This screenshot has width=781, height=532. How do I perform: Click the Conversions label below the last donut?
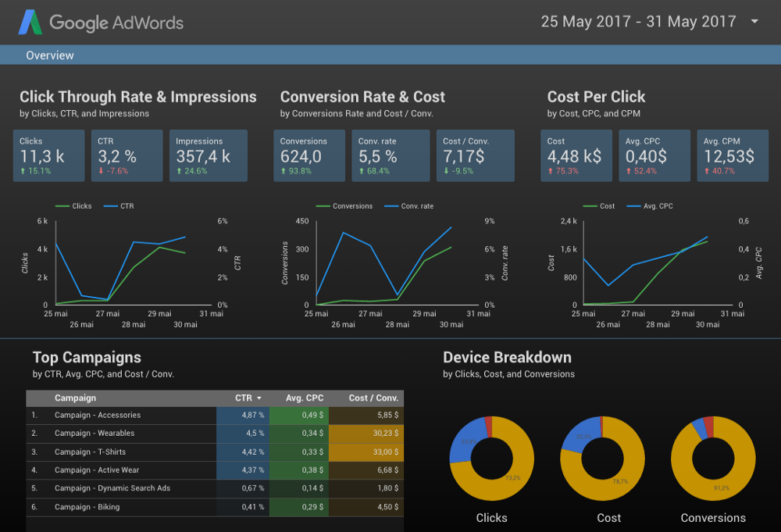point(713,518)
